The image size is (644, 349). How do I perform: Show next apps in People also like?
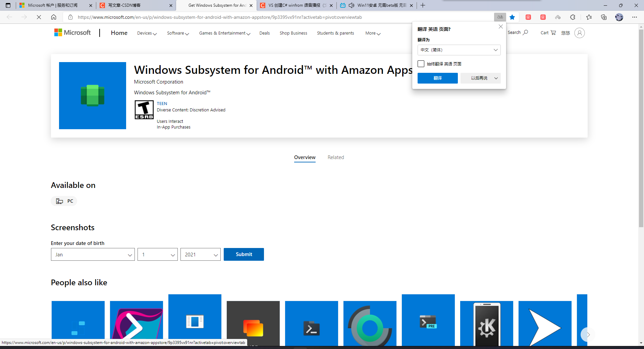tap(588, 335)
